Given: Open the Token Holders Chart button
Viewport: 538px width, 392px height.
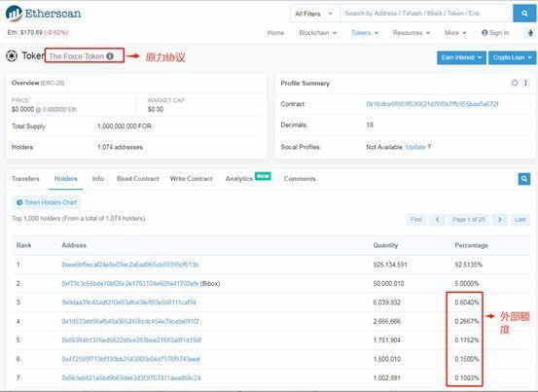Looking at the screenshot, I should click(47, 202).
